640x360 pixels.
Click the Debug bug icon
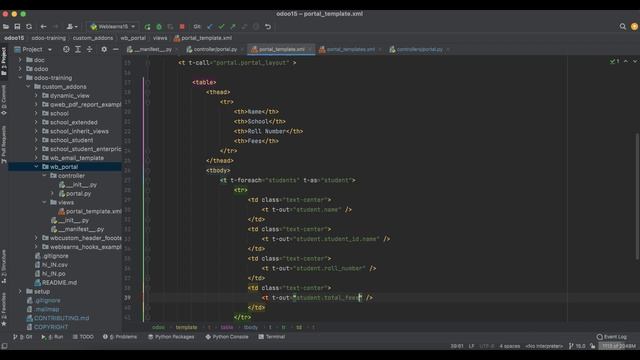[x=159, y=27]
